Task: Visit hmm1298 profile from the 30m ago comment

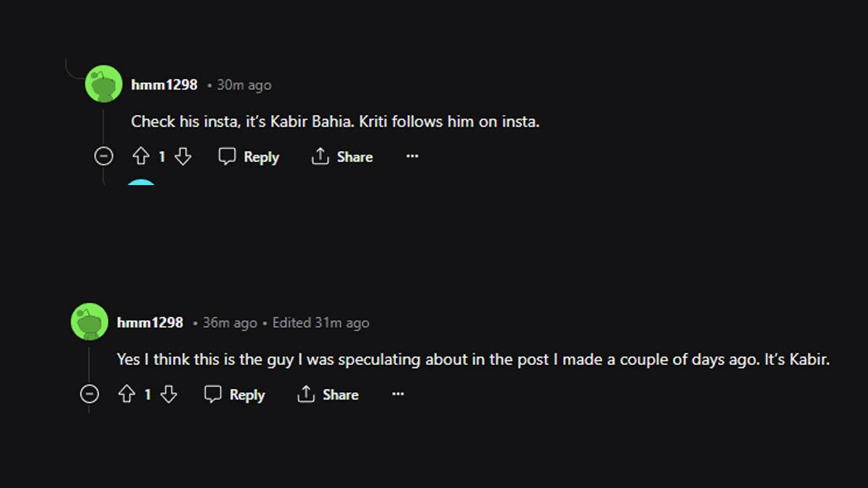Action: pyautogui.click(x=164, y=85)
